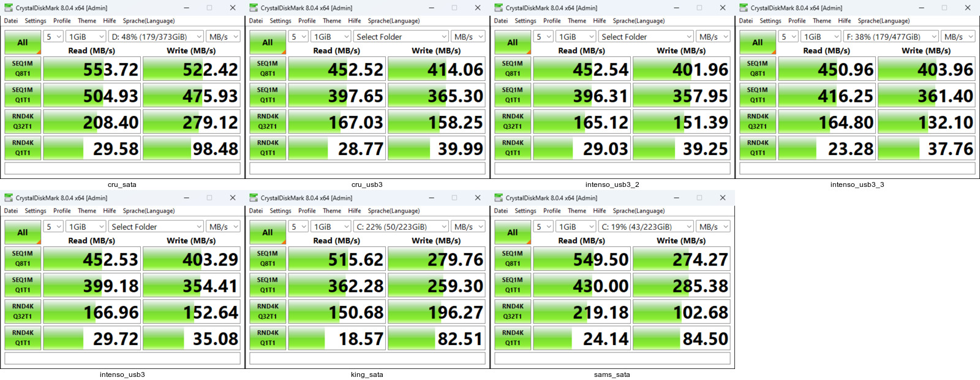The width and height of the screenshot is (980, 380).
Task: Click the comment field in king_sata window
Action: point(367,358)
